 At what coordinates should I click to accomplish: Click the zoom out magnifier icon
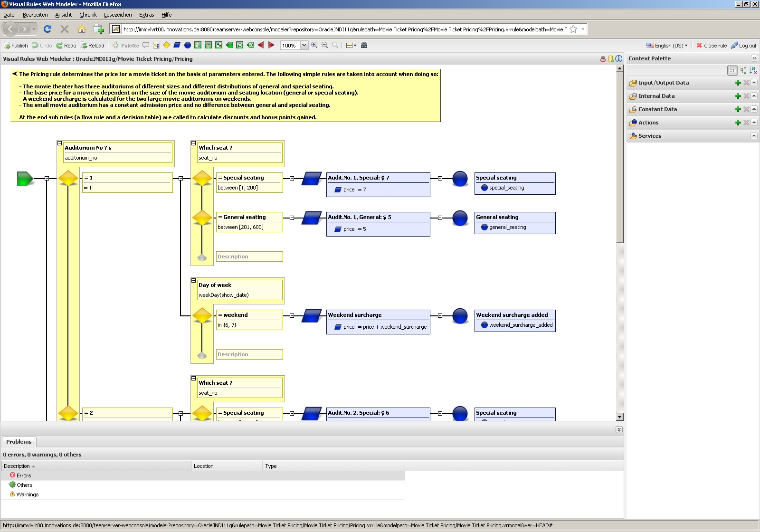[325, 45]
